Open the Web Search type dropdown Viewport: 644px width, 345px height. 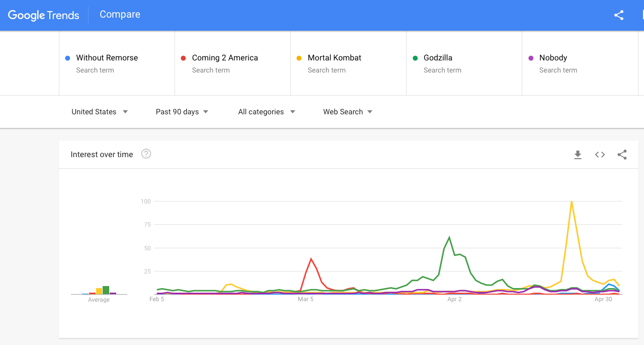[348, 112]
